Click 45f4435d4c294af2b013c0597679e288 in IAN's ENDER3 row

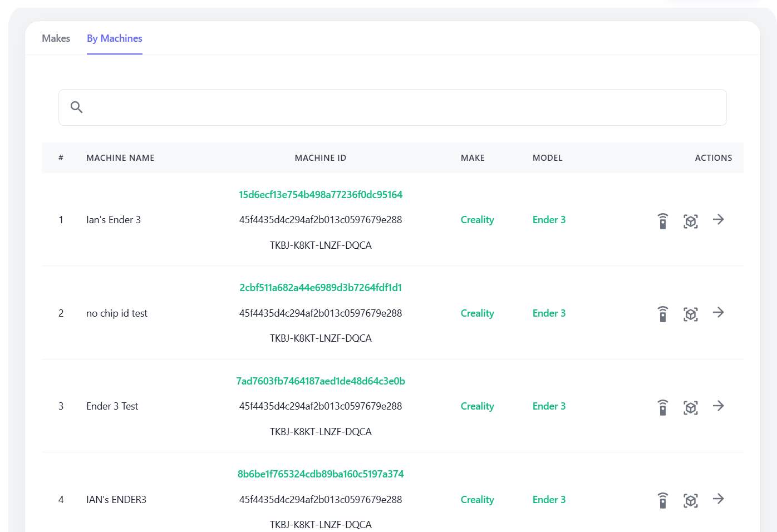point(321,500)
